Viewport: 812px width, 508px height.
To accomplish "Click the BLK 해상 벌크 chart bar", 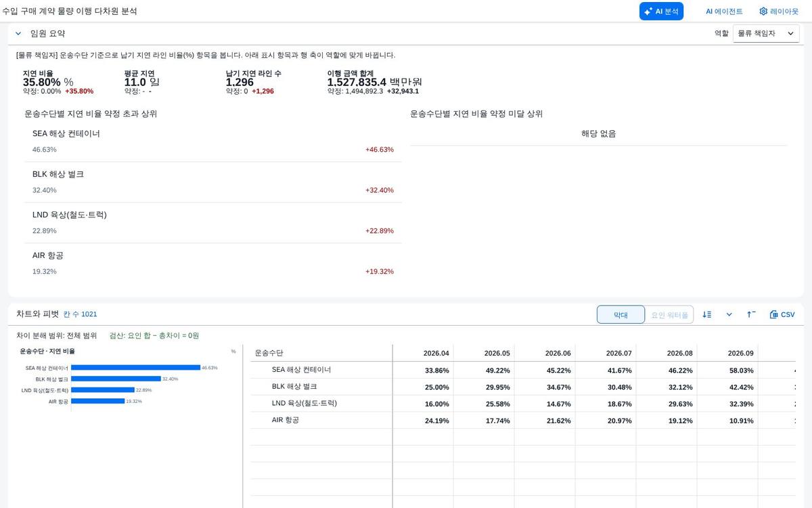I will (x=116, y=379).
